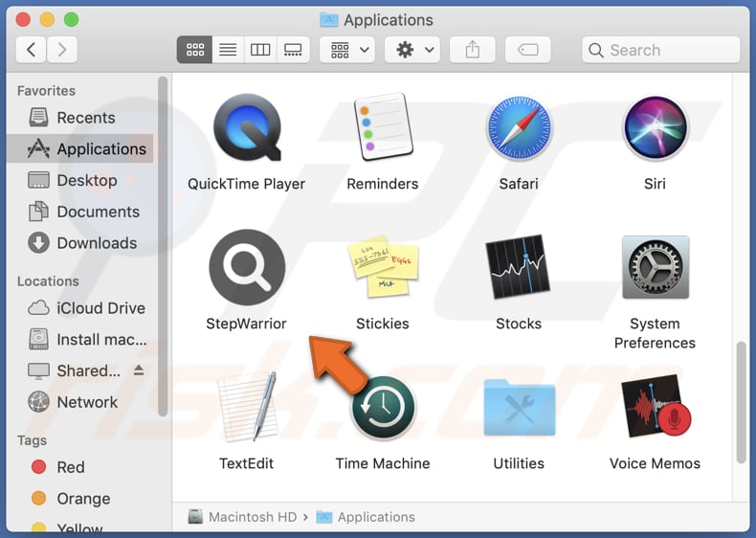Click the Search field

point(661,50)
